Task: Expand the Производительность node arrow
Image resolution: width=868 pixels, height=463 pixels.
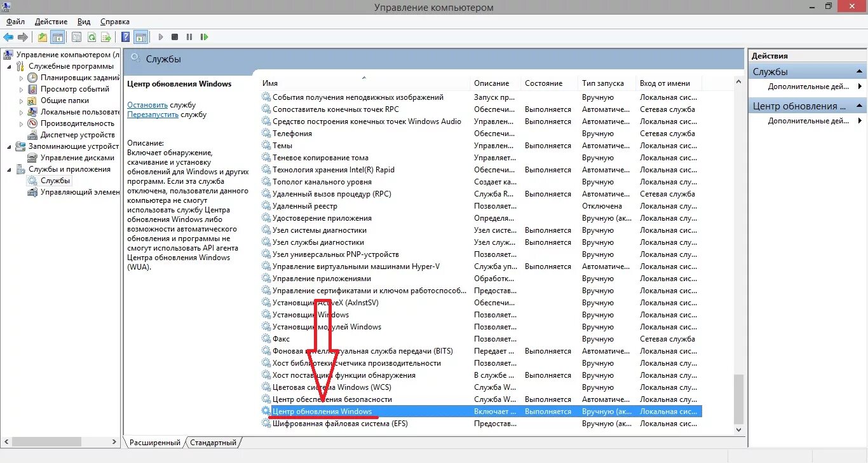Action: click(x=21, y=123)
